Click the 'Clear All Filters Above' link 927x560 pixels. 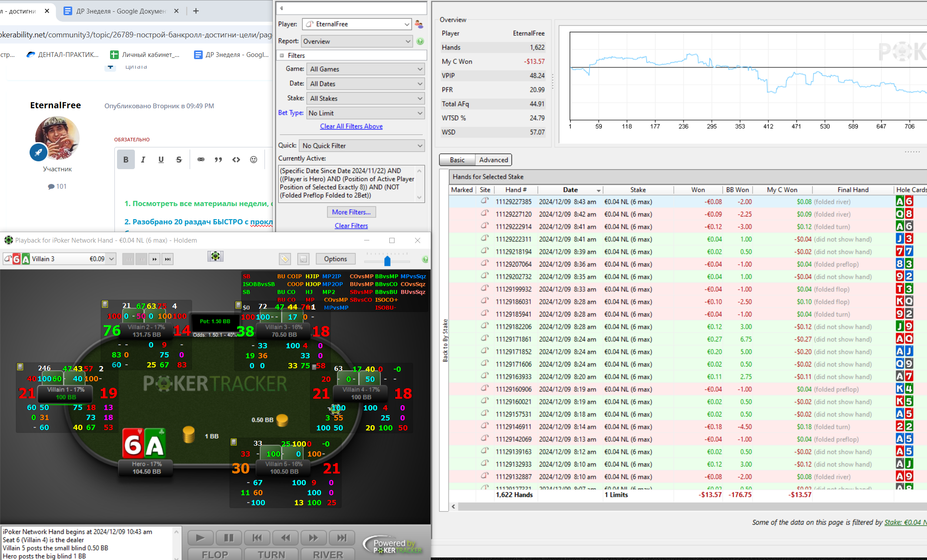[351, 127]
